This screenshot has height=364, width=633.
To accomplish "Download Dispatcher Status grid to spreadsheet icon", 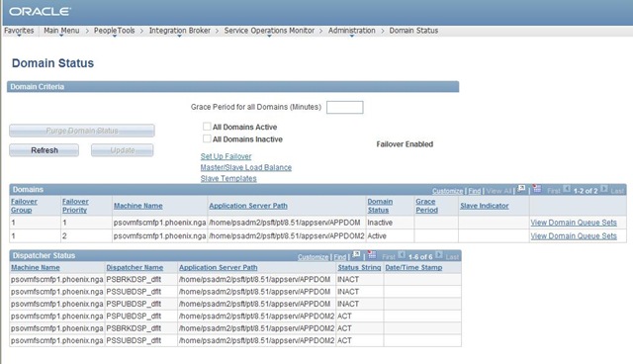I will [372, 254].
